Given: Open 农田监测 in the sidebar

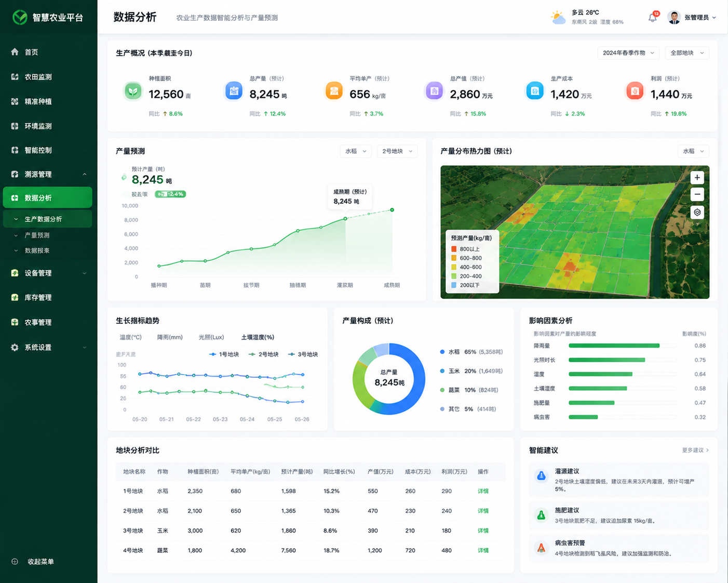Looking at the screenshot, I should pos(48,77).
